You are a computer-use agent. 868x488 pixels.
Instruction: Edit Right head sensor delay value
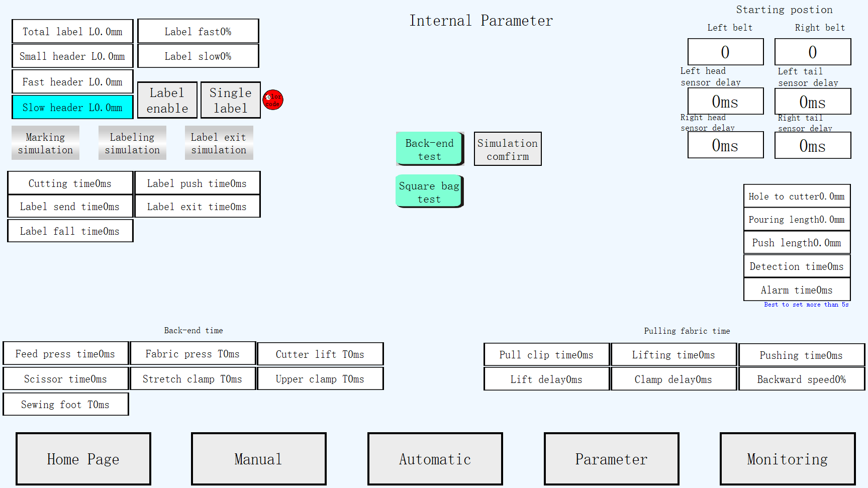point(726,145)
